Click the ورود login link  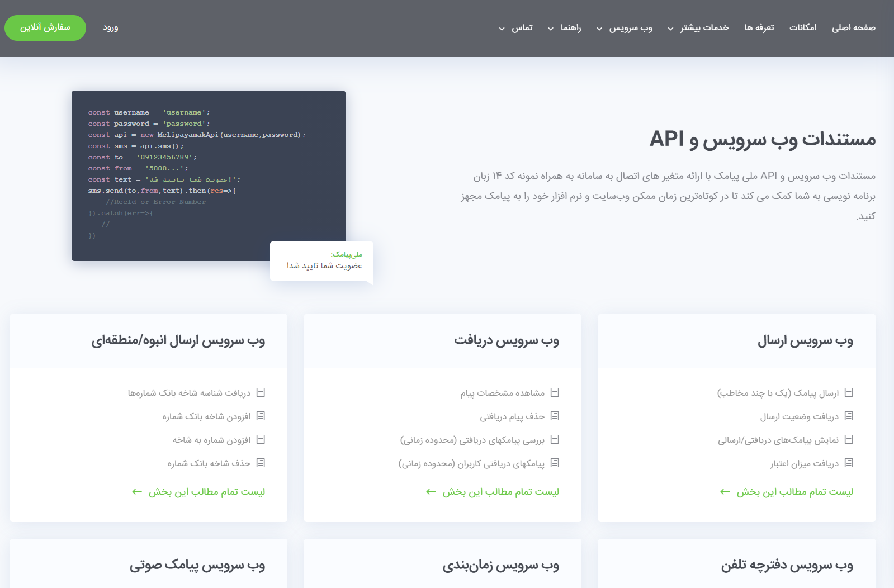(110, 28)
